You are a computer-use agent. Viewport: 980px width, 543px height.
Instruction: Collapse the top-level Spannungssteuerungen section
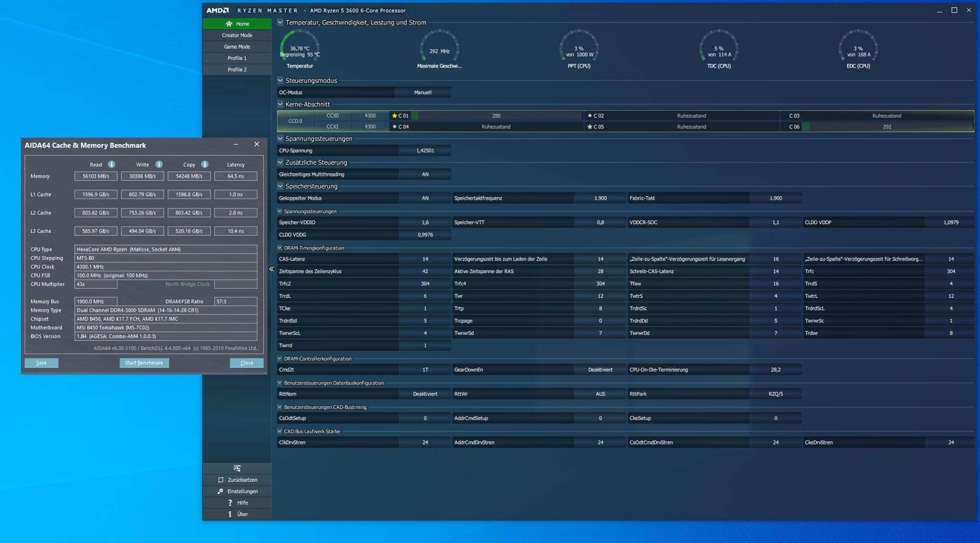point(280,138)
